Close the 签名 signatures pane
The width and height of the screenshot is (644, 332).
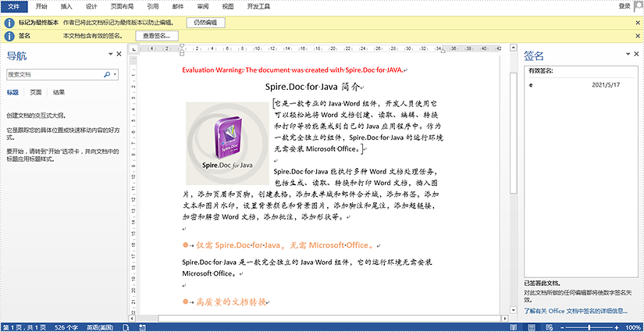637,54
